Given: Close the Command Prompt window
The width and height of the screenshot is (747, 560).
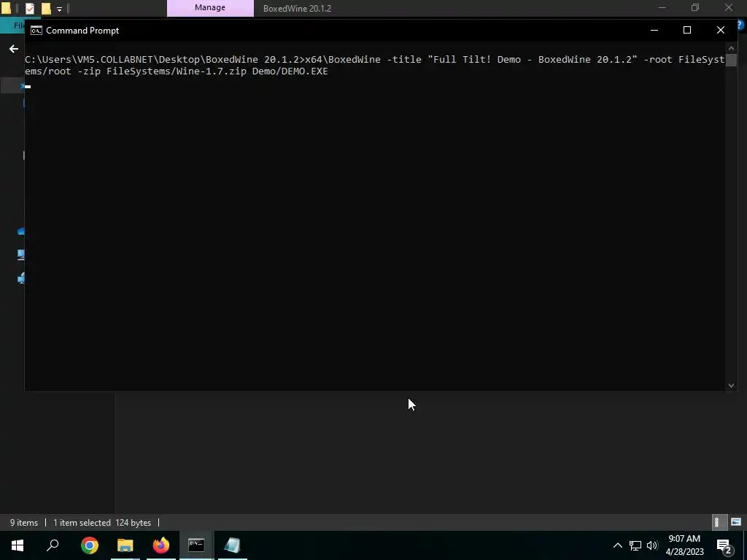Looking at the screenshot, I should coord(720,30).
